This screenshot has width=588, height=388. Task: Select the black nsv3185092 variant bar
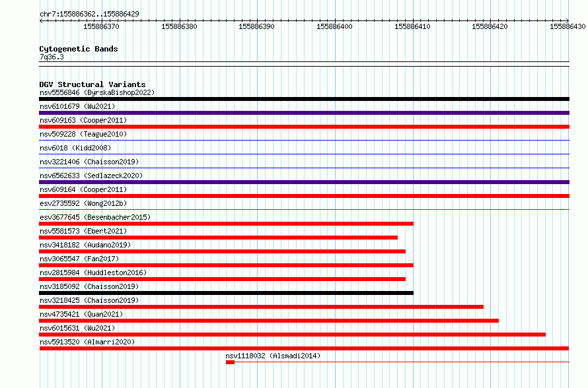[x=226, y=293]
